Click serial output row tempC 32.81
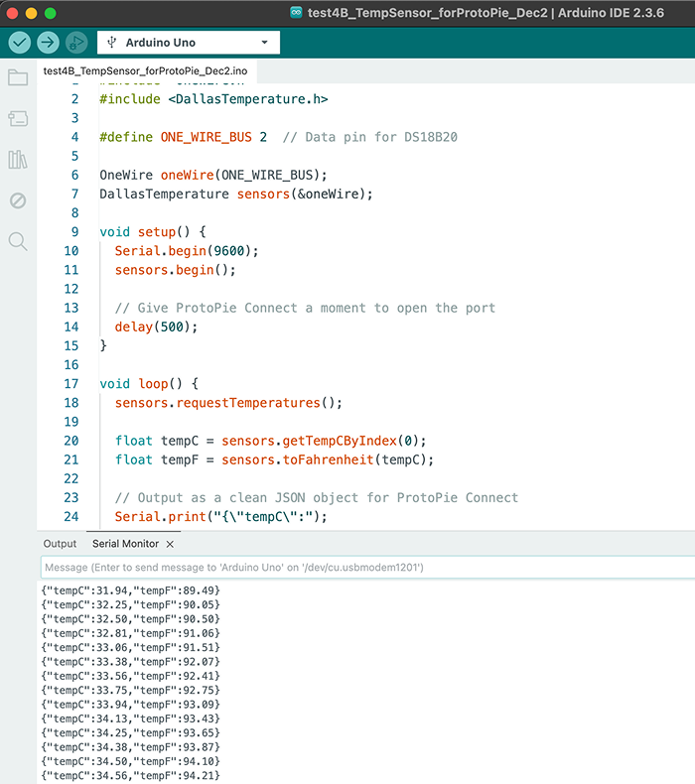The height and width of the screenshot is (784, 695). pos(131,633)
